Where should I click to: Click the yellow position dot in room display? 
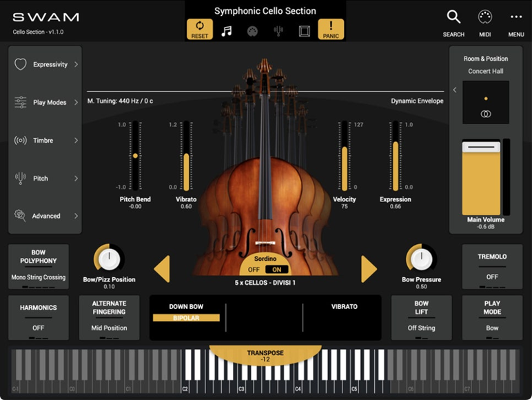coord(486,99)
